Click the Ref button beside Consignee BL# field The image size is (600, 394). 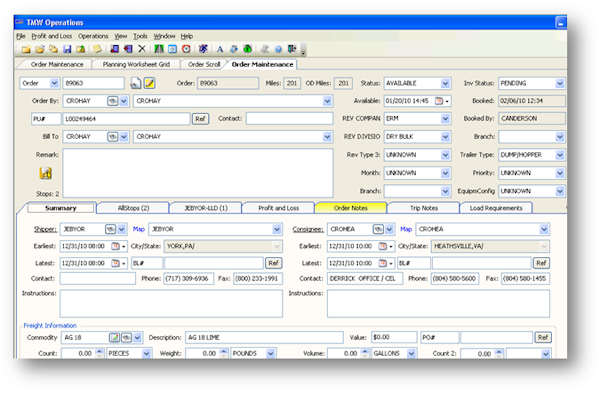(x=541, y=263)
